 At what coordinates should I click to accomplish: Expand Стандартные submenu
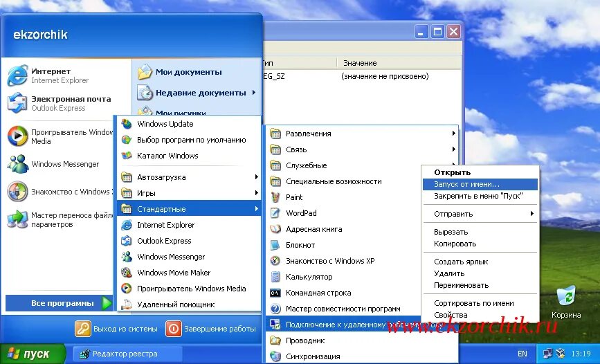coord(189,209)
